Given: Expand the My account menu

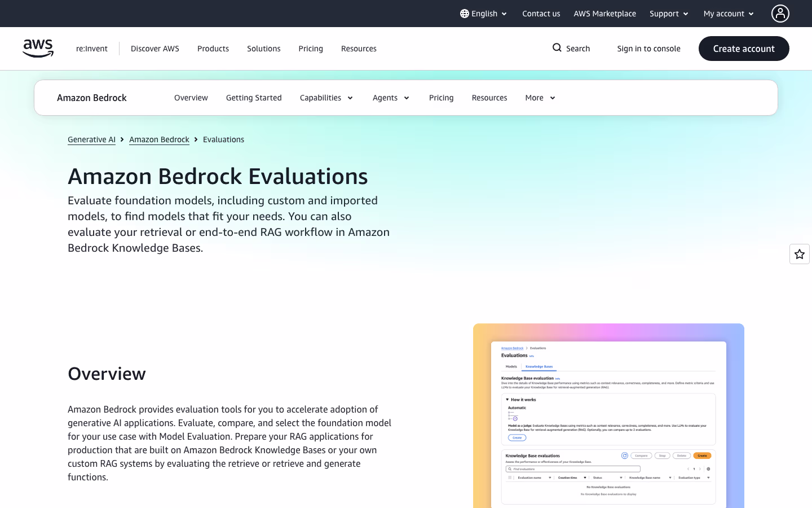Looking at the screenshot, I should coord(729,14).
